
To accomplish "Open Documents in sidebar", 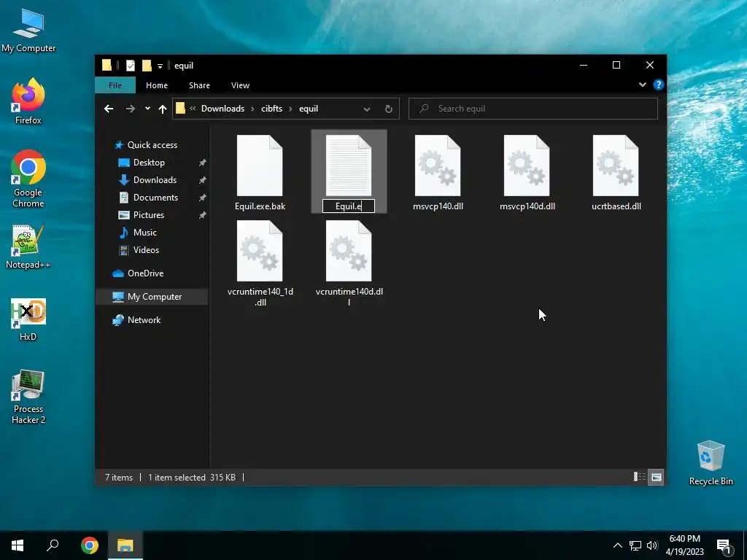I will [155, 198].
